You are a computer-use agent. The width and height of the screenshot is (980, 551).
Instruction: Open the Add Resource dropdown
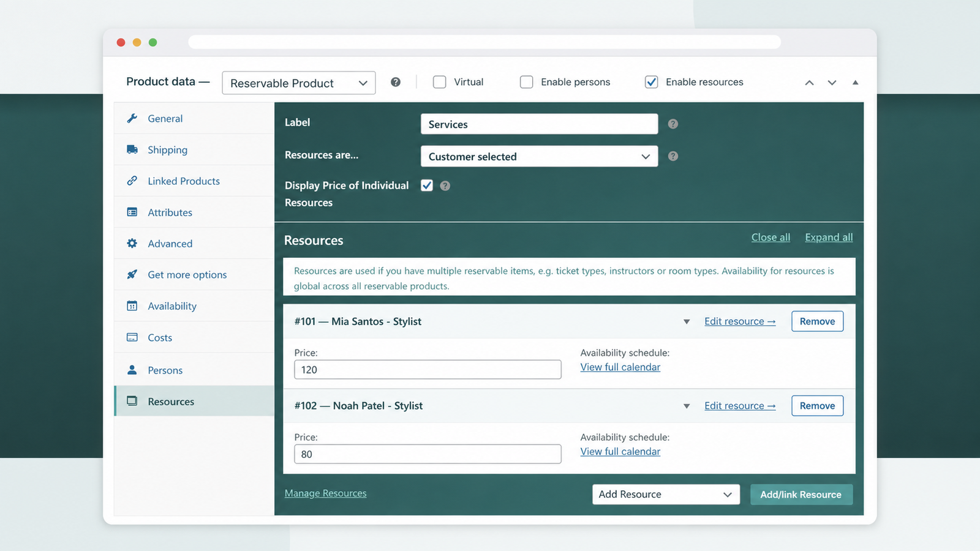[x=666, y=495]
